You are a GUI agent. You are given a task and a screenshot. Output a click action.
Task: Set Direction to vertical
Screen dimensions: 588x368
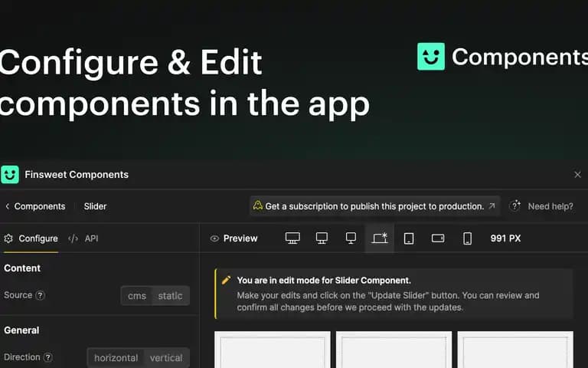pyautogui.click(x=166, y=358)
